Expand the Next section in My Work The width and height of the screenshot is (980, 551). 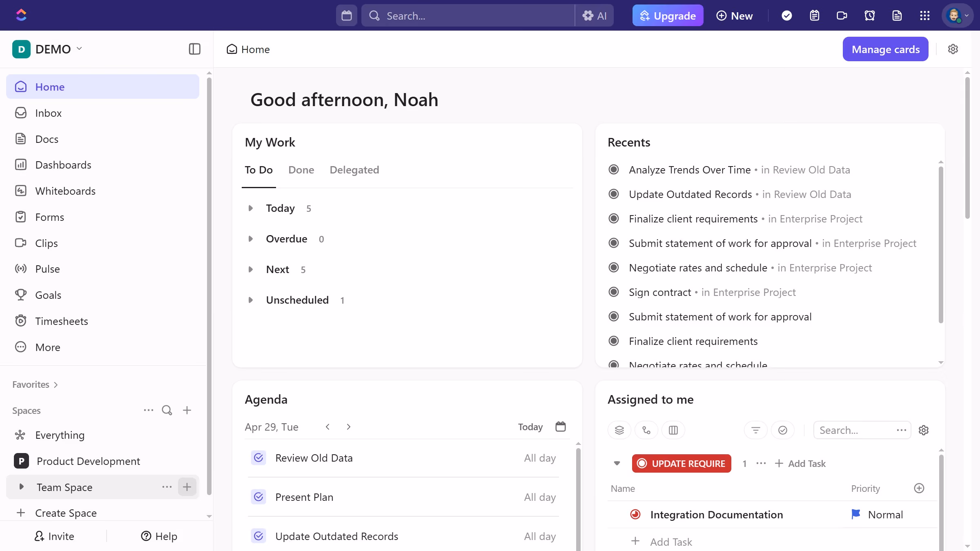(x=251, y=269)
